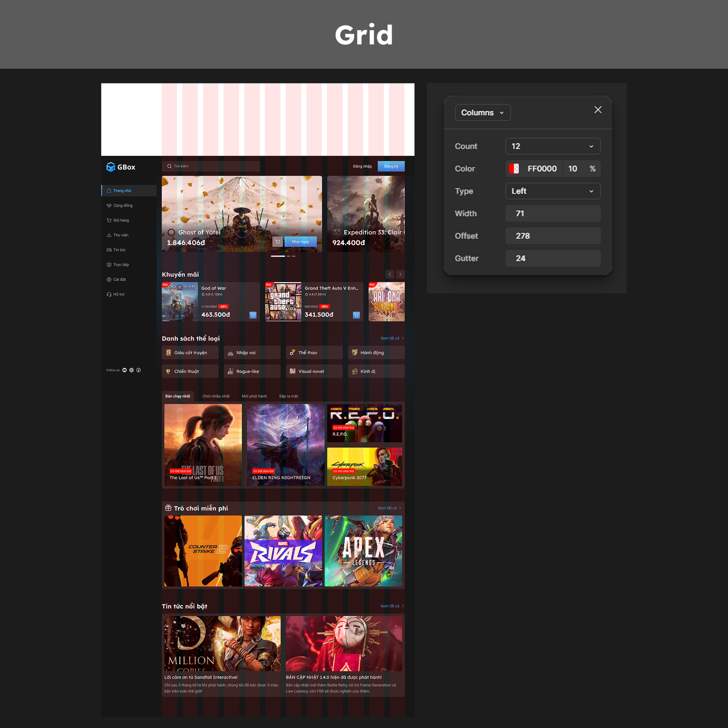Switch to Chơi nhiều nhất tab
The image size is (728, 728).
(216, 396)
